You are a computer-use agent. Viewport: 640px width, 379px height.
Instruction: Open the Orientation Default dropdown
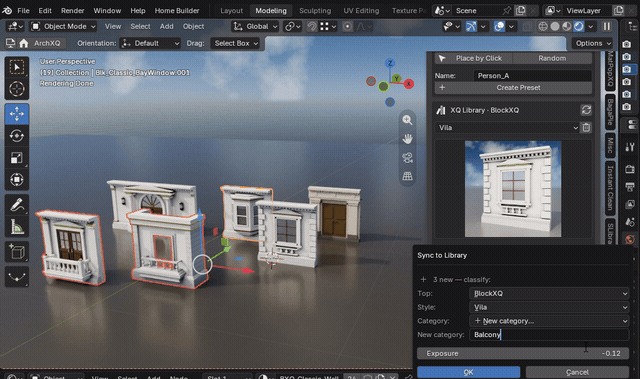click(150, 43)
